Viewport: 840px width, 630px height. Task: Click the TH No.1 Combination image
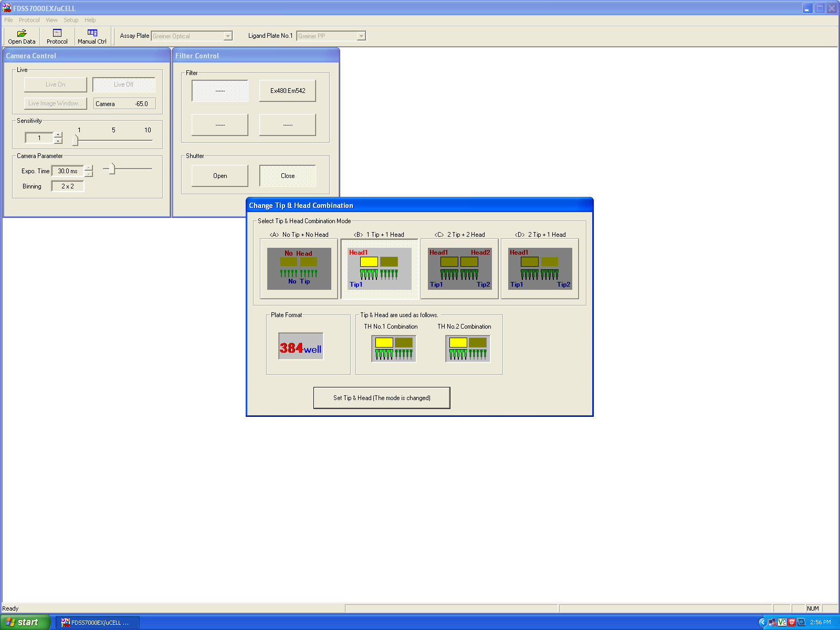pyautogui.click(x=394, y=349)
